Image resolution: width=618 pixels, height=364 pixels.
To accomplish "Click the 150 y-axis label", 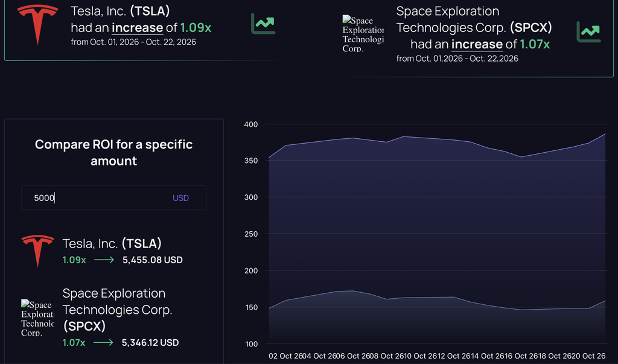I will [x=251, y=307].
